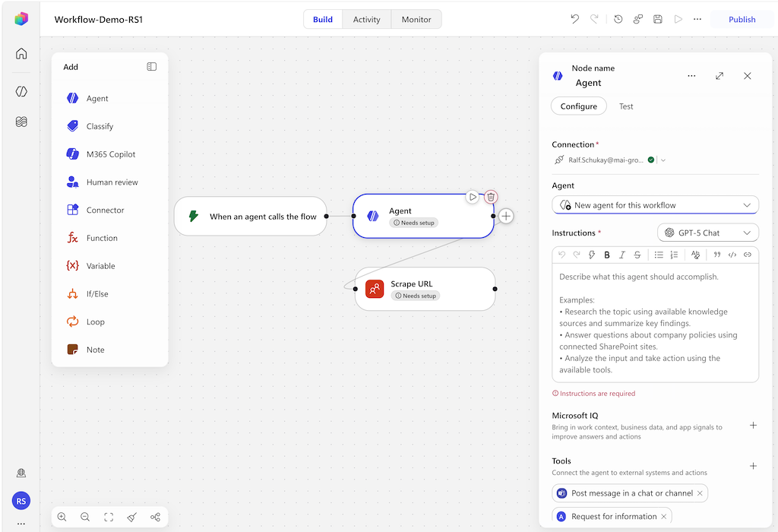Switch to the Activity tab
Image resolution: width=778 pixels, height=532 pixels.
pyautogui.click(x=367, y=19)
